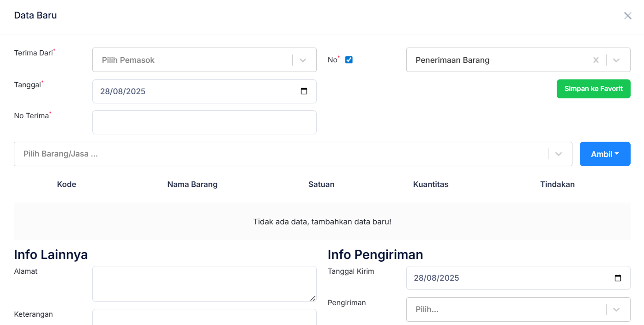Click the chevron on the Pengiriman selector
The width and height of the screenshot is (644, 325).
click(x=616, y=309)
